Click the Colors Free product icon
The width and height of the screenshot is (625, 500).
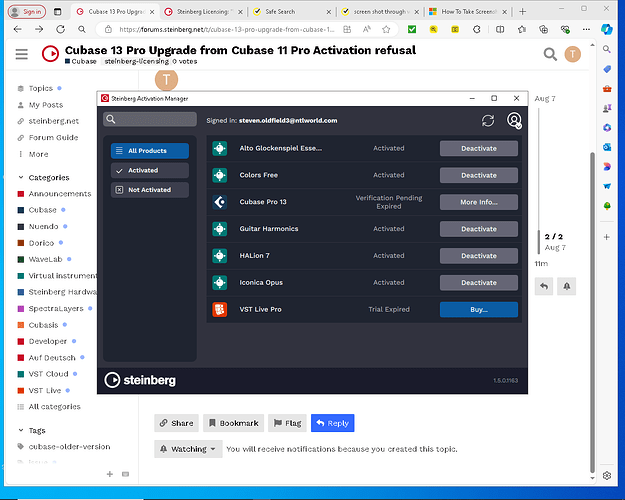(220, 175)
